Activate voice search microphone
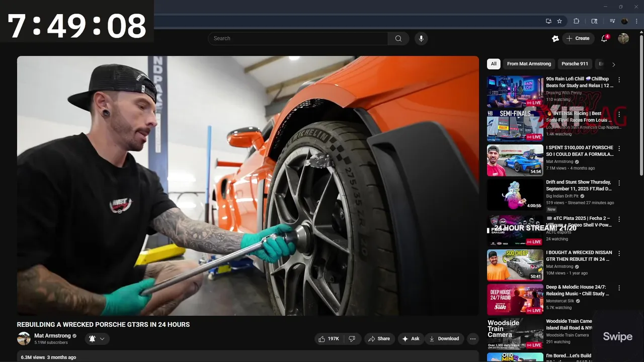The width and height of the screenshot is (644, 362). coord(421,38)
